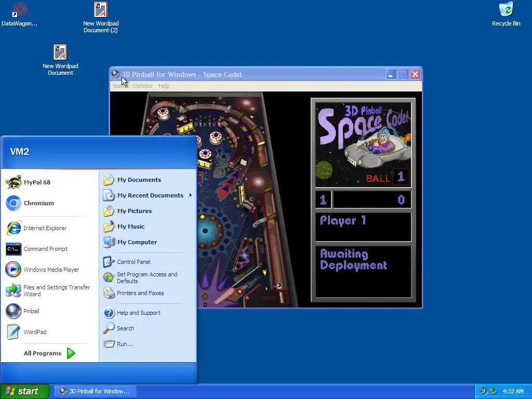
Task: Click the Space Cadet logo artwork
Action: (x=363, y=145)
